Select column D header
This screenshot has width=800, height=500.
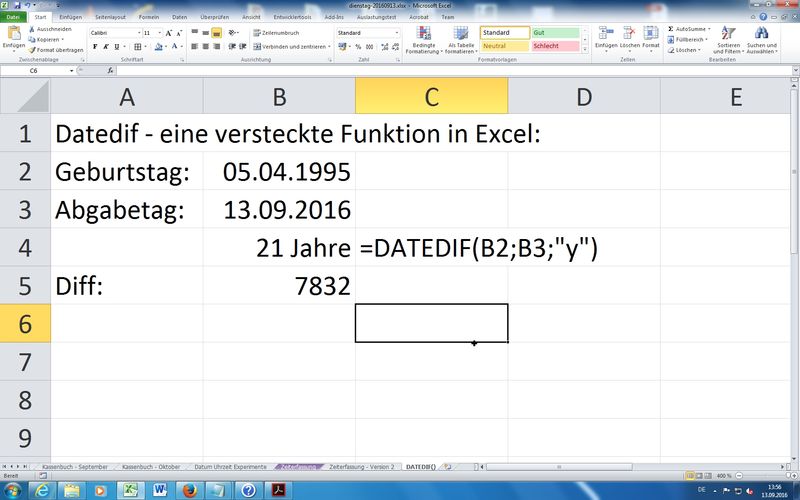tap(584, 96)
